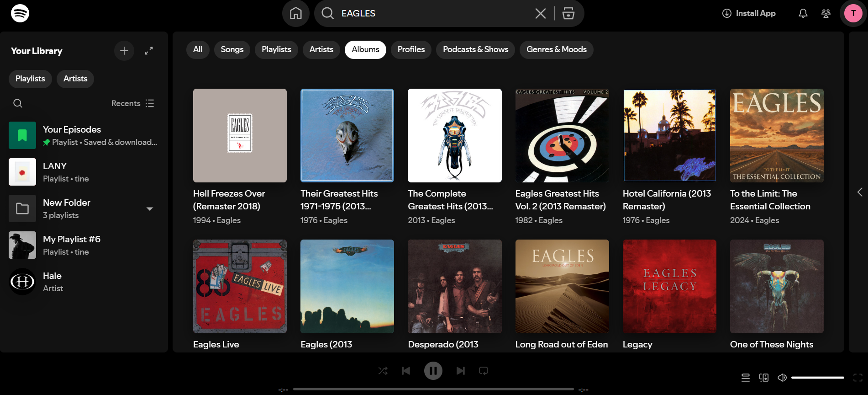
Task: Open the notifications bell
Action: pos(803,13)
